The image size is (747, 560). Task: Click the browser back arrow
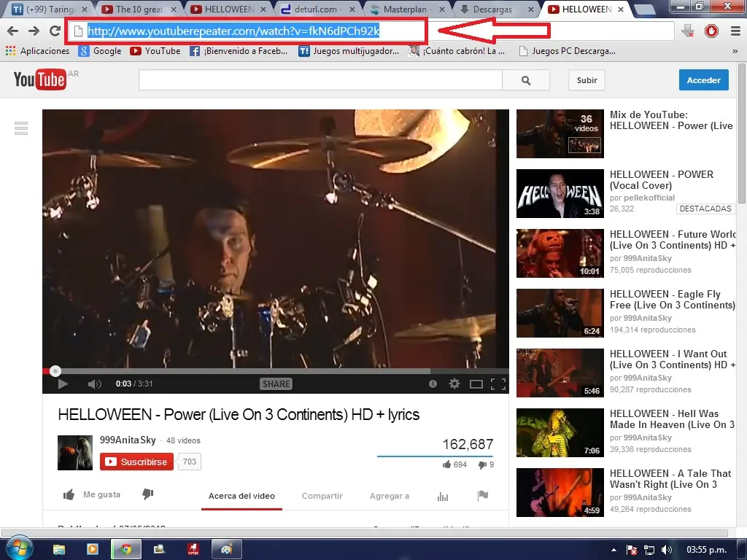point(13,31)
